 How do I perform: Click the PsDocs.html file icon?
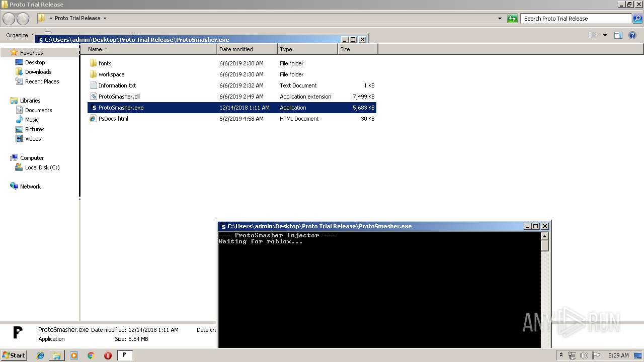coord(93,119)
